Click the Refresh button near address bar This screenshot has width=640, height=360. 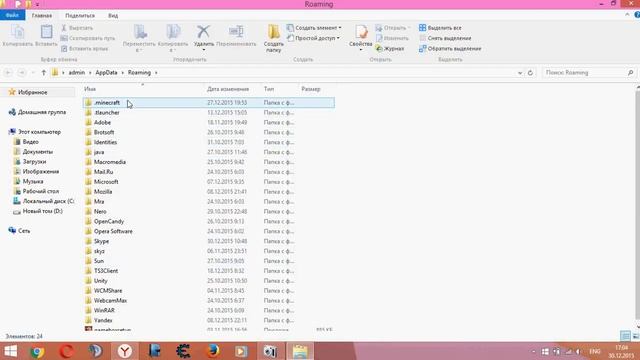coord(530,73)
